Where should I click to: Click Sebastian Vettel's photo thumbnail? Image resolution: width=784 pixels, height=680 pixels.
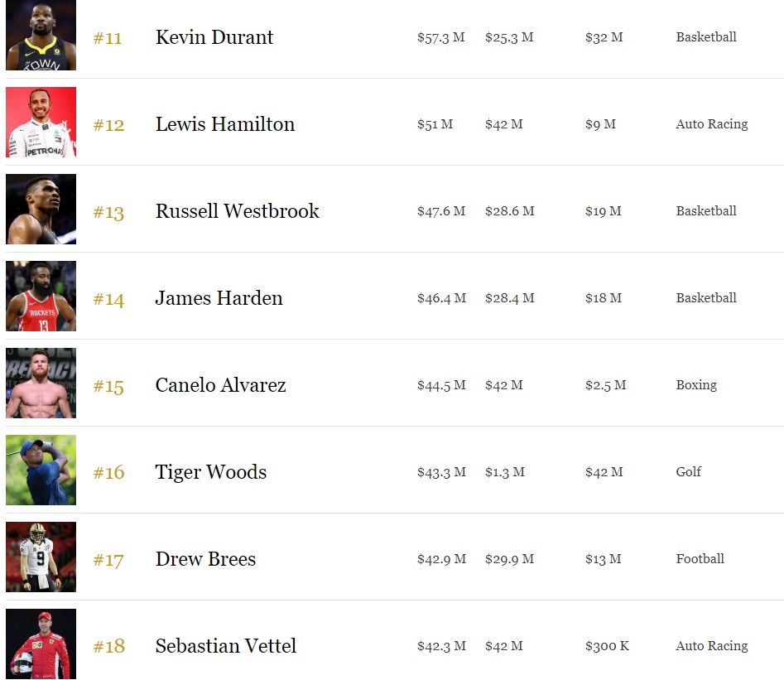pyautogui.click(x=41, y=644)
